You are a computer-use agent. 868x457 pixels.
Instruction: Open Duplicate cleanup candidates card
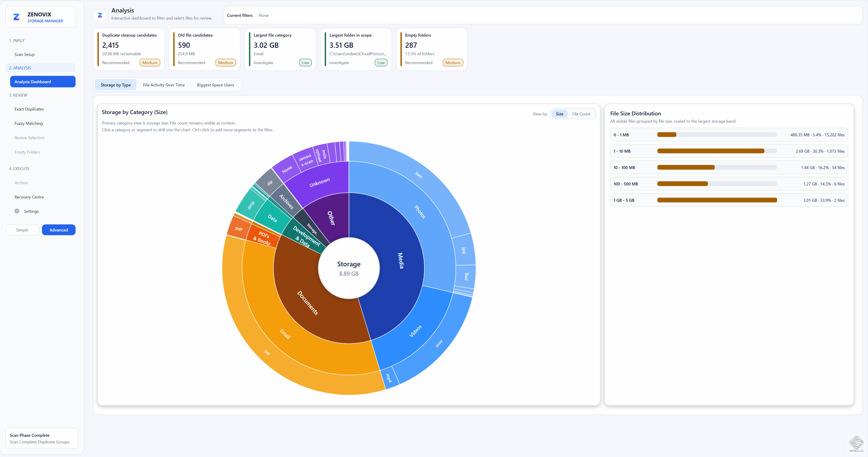coord(129,49)
